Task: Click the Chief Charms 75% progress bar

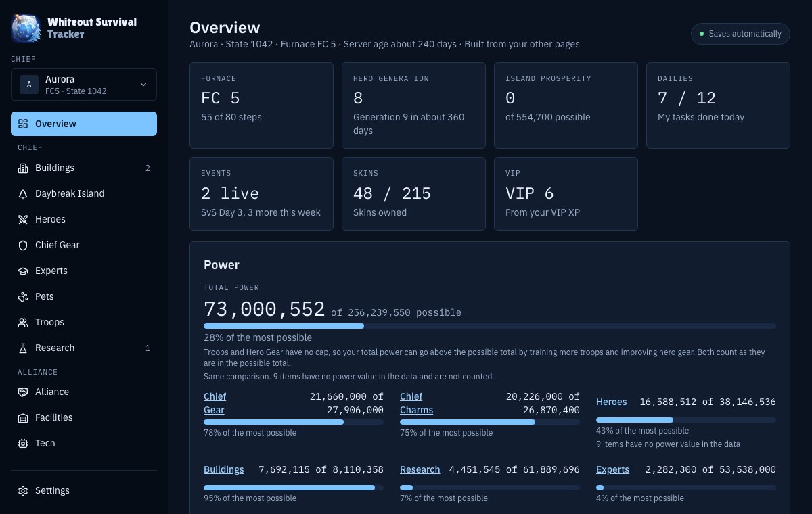Action: point(490,422)
